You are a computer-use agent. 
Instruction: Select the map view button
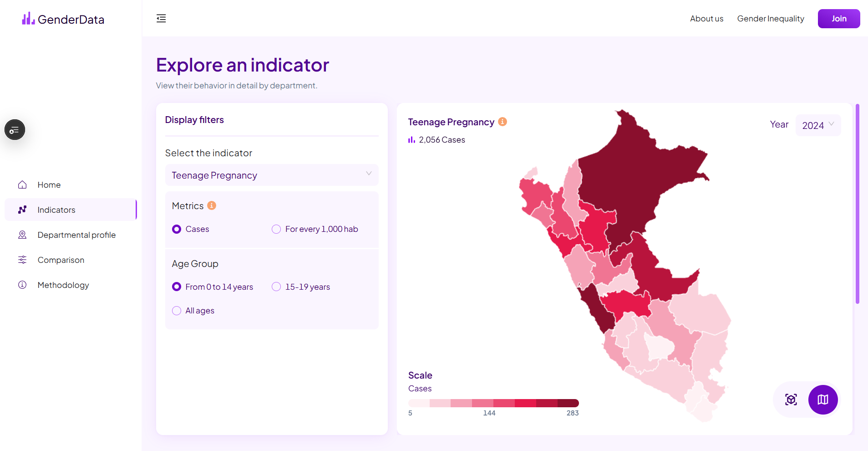click(823, 400)
